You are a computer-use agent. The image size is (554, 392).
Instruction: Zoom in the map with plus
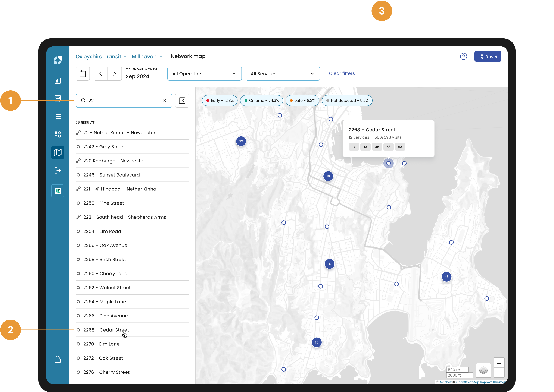(x=499, y=363)
